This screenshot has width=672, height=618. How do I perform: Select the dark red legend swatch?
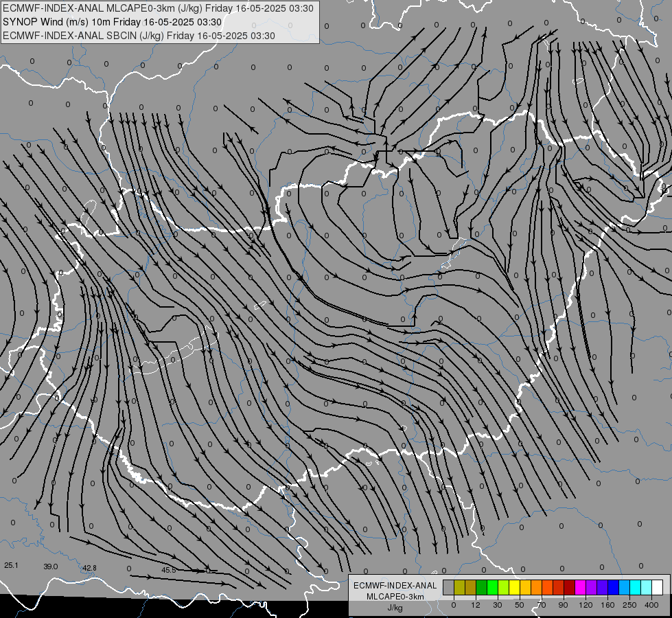point(570,587)
